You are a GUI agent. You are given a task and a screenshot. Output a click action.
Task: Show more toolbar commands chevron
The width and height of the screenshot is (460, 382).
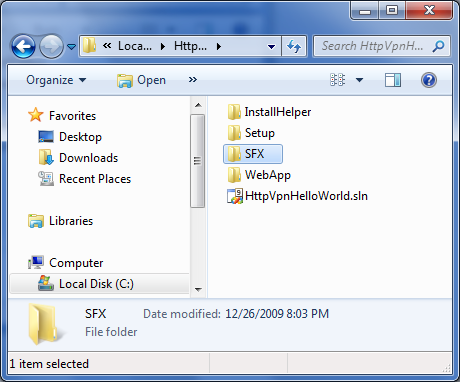point(193,80)
